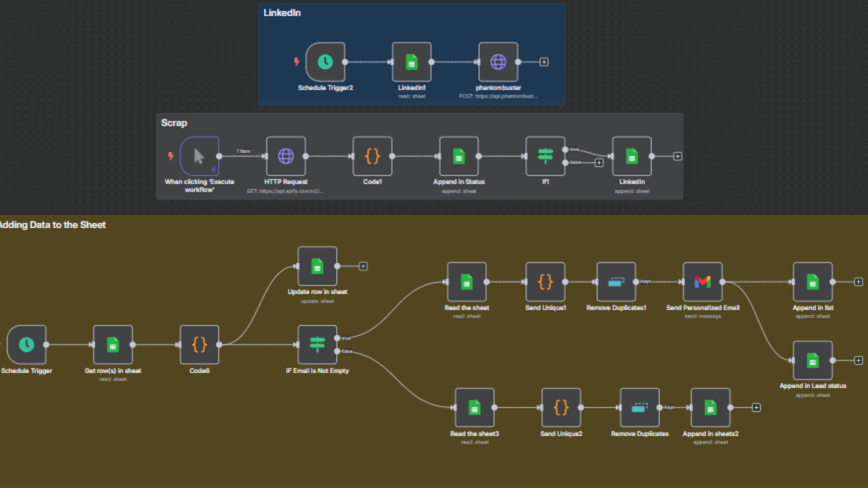This screenshot has height=488, width=868.
Task: Select the Send Personalized Email Gmail node
Action: 703,282
